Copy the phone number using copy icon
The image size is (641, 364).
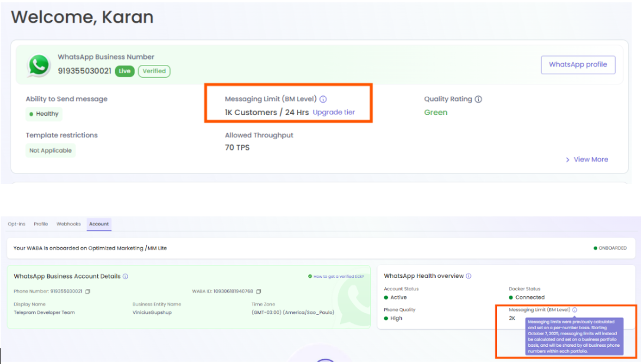(88, 291)
